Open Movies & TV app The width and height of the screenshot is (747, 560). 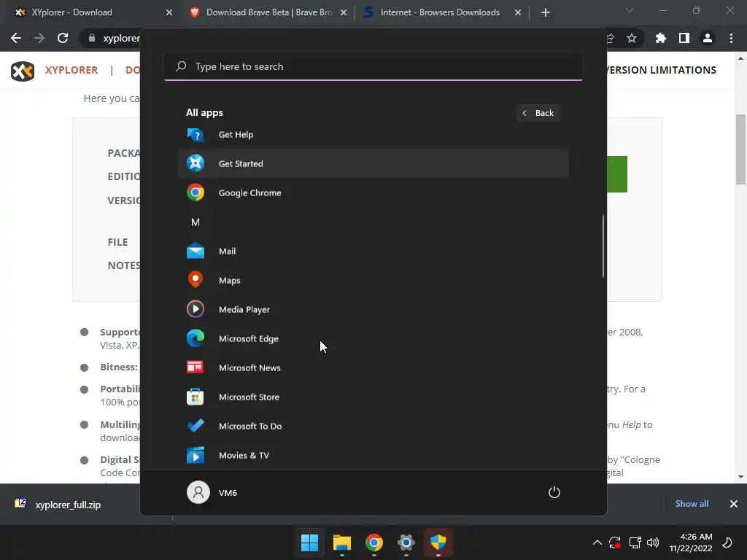coord(373,455)
